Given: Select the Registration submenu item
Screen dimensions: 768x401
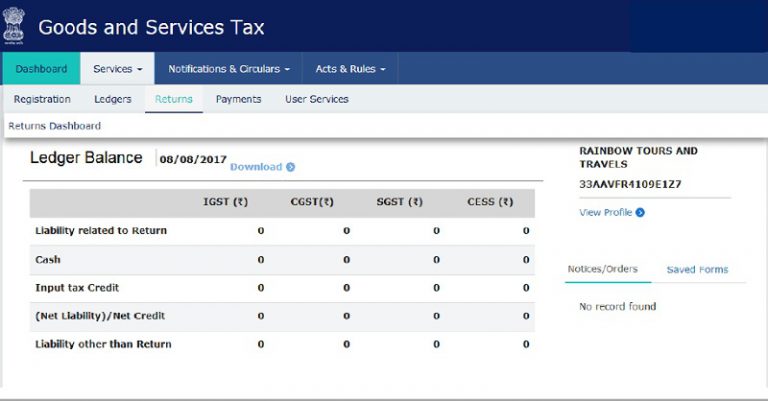Looking at the screenshot, I should (42, 99).
